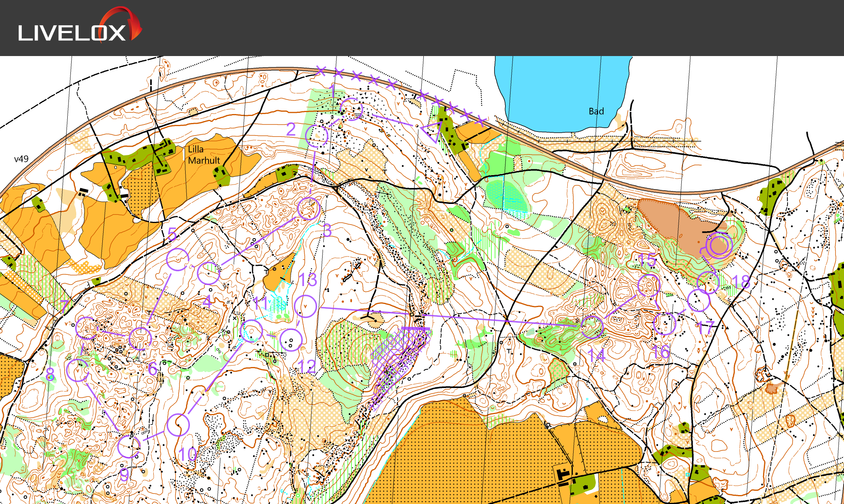Select the control circle numbered 10

click(178, 425)
